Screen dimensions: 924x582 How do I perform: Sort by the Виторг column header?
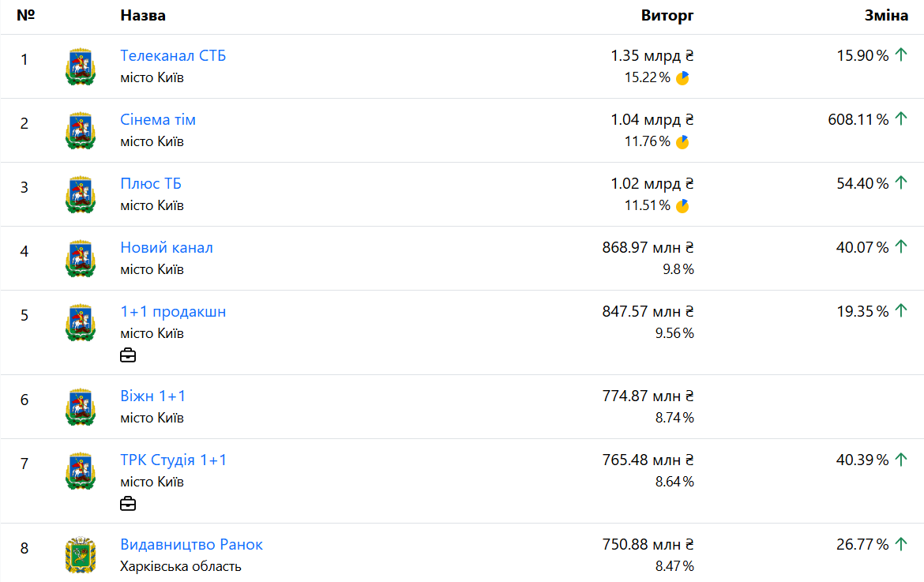(667, 16)
